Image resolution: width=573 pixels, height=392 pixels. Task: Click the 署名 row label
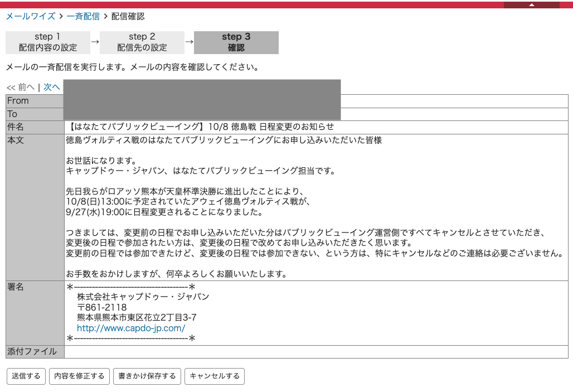pyautogui.click(x=16, y=287)
